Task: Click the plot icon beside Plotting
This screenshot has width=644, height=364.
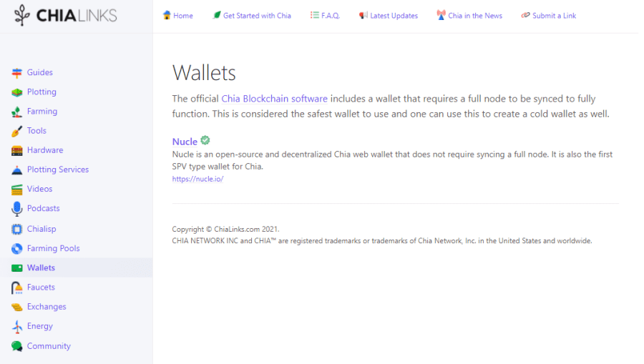Action: pos(17,92)
